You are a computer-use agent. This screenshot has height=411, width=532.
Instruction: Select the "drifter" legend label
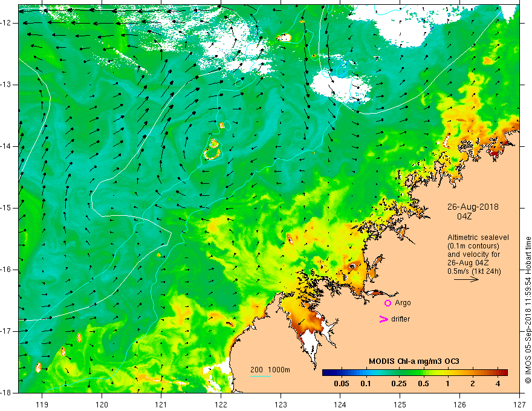[400, 319]
